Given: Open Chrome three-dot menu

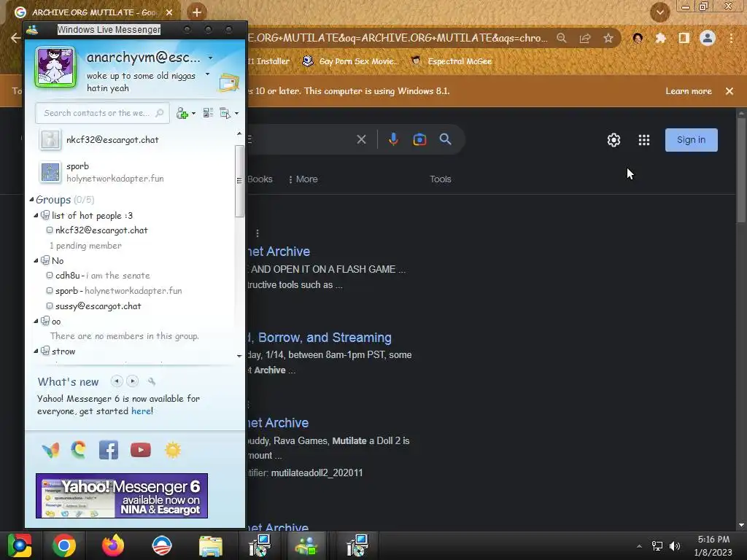Looking at the screenshot, I should tap(731, 38).
